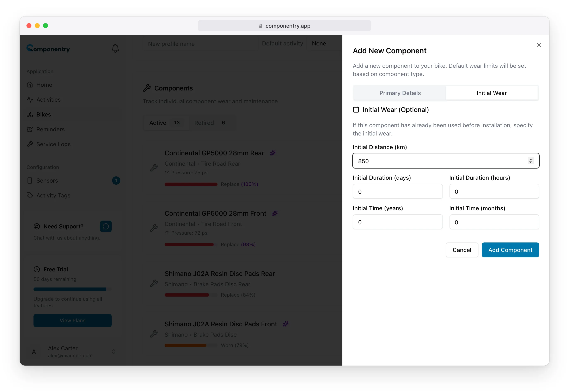Click the Activities pulse icon
The width and height of the screenshot is (569, 392).
coord(30,100)
